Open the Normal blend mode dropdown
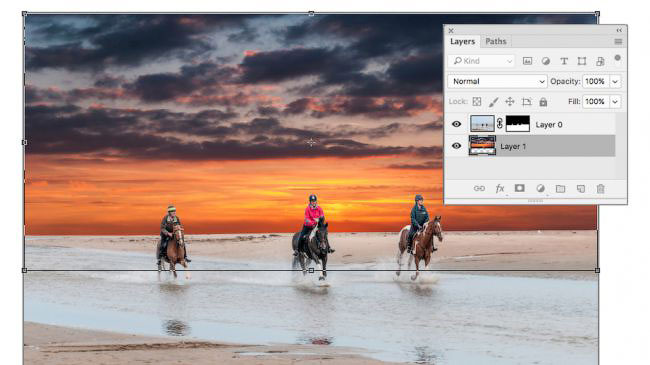The height and width of the screenshot is (365, 650). [497, 81]
